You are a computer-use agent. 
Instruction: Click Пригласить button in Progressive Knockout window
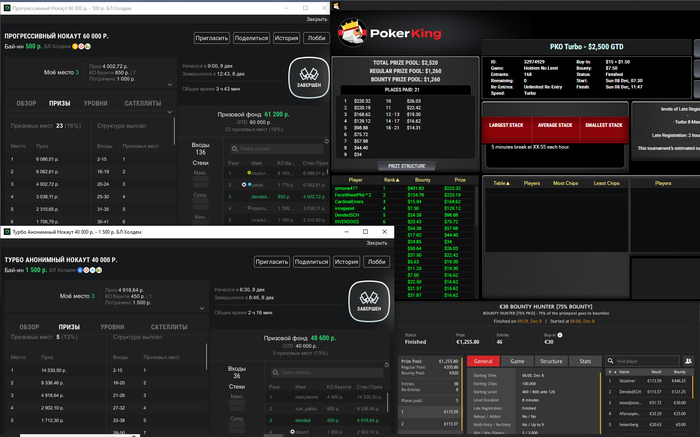[x=212, y=38]
